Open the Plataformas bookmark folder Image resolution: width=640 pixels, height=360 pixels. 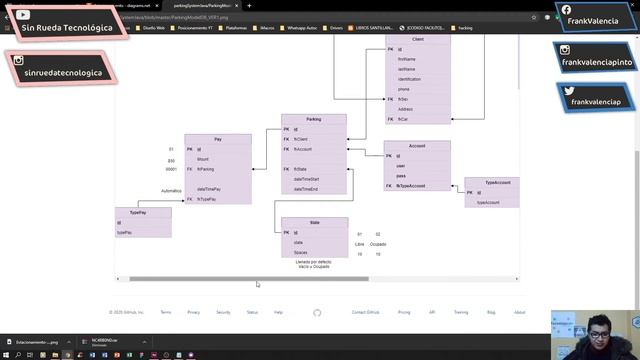[x=232, y=28]
